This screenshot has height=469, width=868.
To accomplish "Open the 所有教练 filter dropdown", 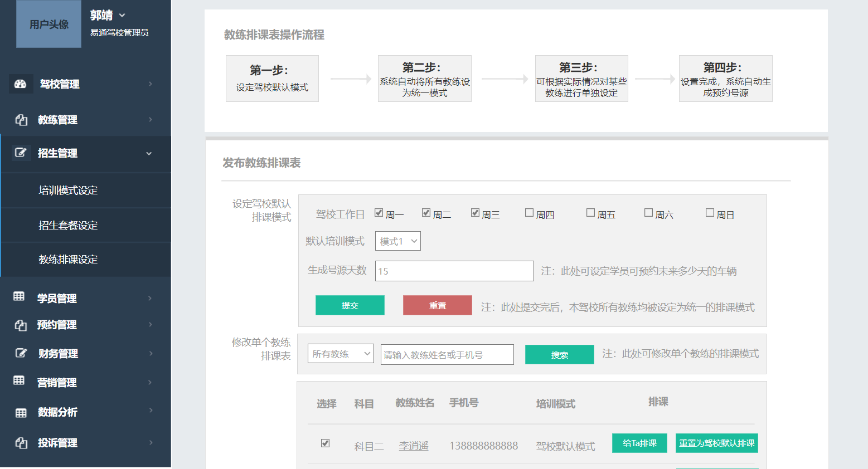I will pyautogui.click(x=341, y=354).
